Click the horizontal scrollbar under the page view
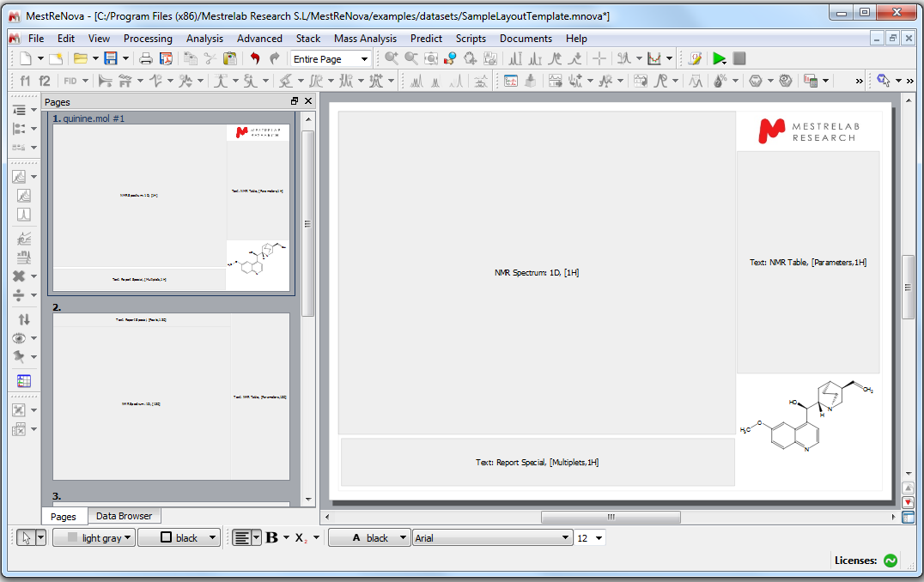Screen dimensions: 924x582 coord(611,517)
